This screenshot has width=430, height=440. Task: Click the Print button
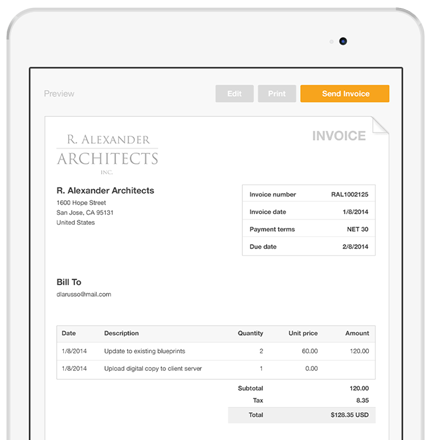(277, 94)
